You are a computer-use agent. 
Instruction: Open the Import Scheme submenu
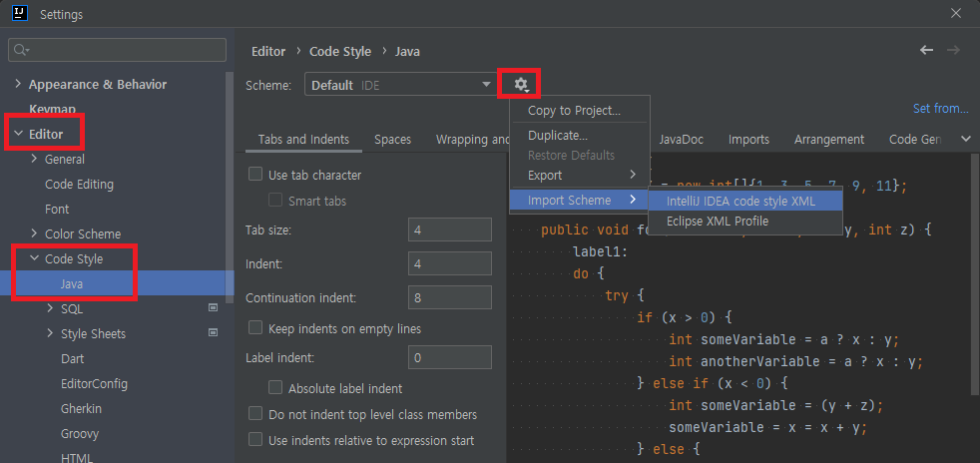click(x=580, y=200)
